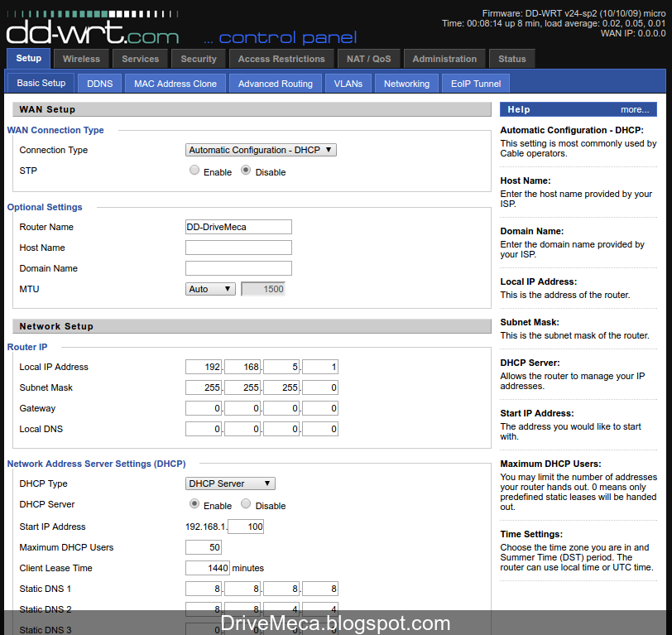Select Enable for DHCP Server
Screen dimensions: 672x635
(194, 504)
